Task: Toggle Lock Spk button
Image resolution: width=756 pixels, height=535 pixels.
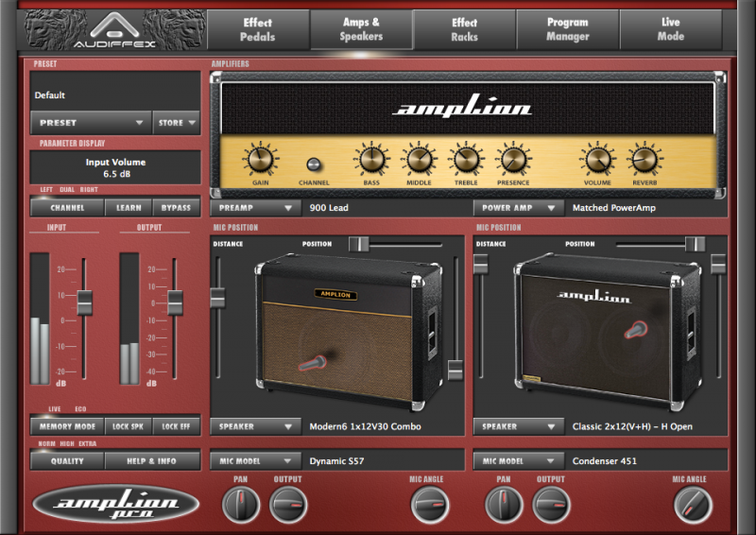Action: pyautogui.click(x=128, y=426)
